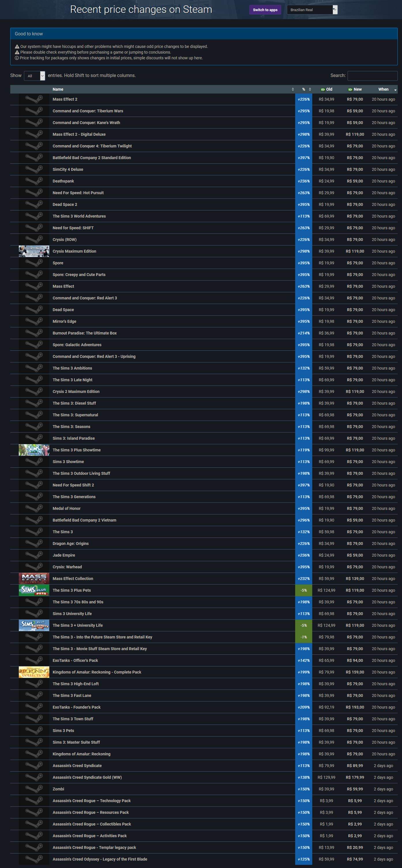
Task: Click Steam icon beside Burnout Paradise
Action: click(34, 333)
